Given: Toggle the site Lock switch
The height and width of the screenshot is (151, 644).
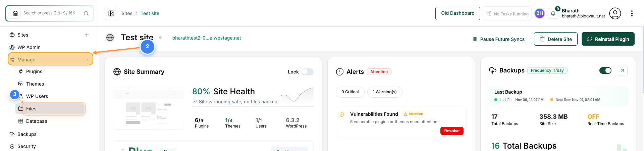Looking at the screenshot, I should coord(308,72).
